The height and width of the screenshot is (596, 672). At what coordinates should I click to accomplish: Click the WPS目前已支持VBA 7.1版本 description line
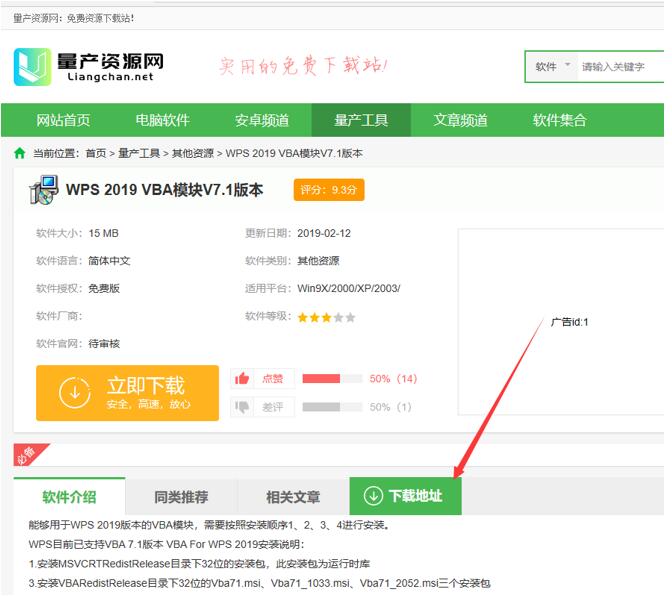click(x=167, y=544)
